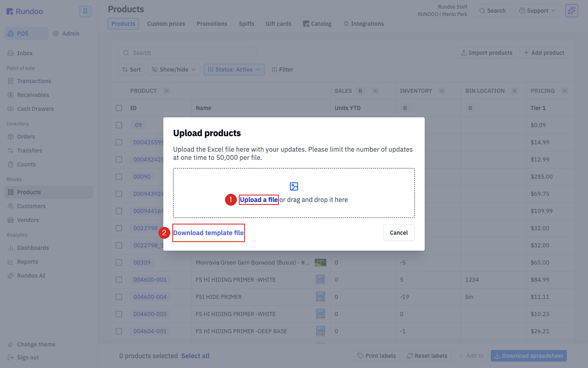588x368 pixels.
Task: Check the row for product 00090
Action: click(119, 177)
